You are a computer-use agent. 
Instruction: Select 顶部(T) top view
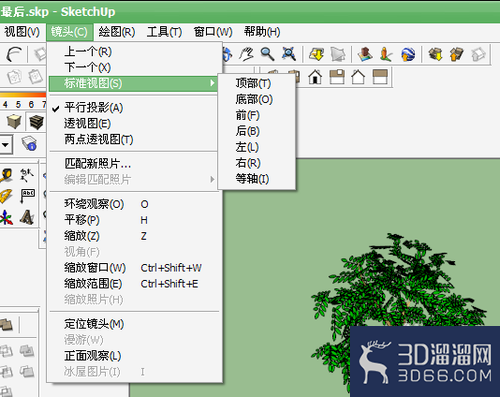(x=257, y=83)
